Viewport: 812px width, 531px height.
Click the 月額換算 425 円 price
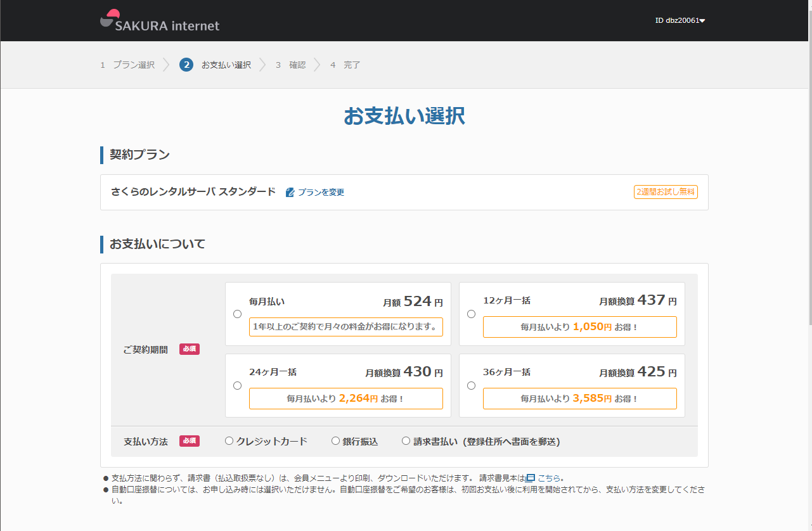pyautogui.click(x=638, y=373)
